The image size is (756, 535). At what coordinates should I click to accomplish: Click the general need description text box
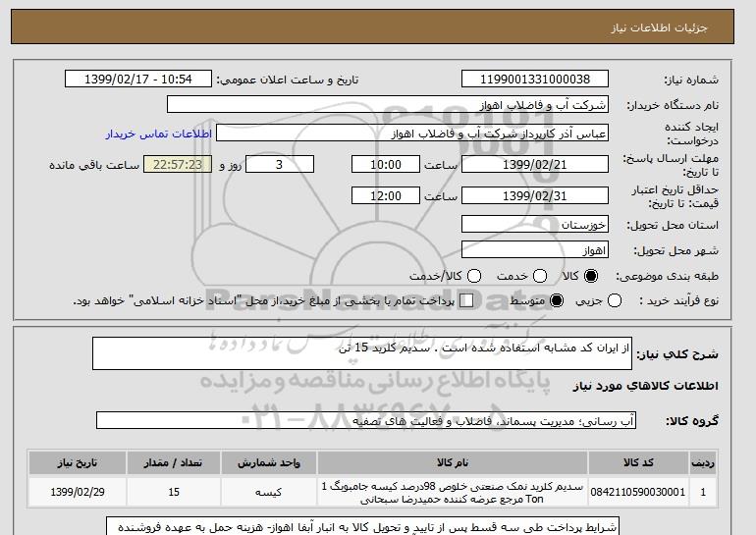pyautogui.click(x=362, y=353)
